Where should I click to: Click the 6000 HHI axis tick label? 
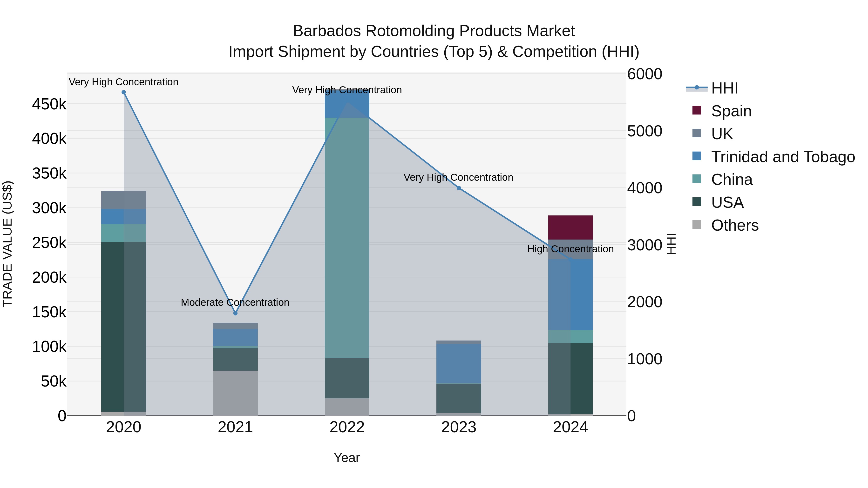point(644,74)
